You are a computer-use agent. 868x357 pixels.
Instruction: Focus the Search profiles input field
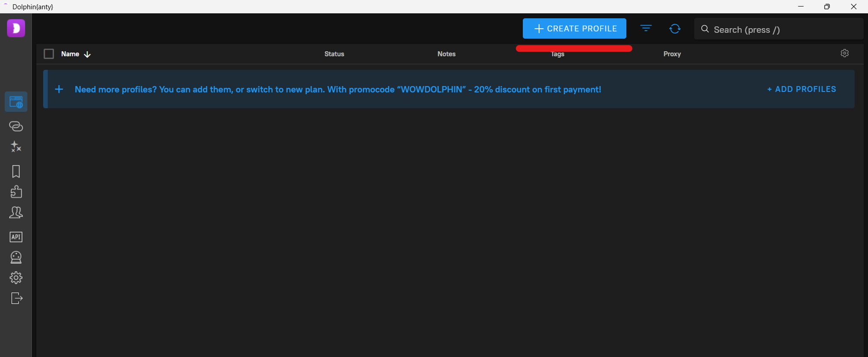click(779, 29)
